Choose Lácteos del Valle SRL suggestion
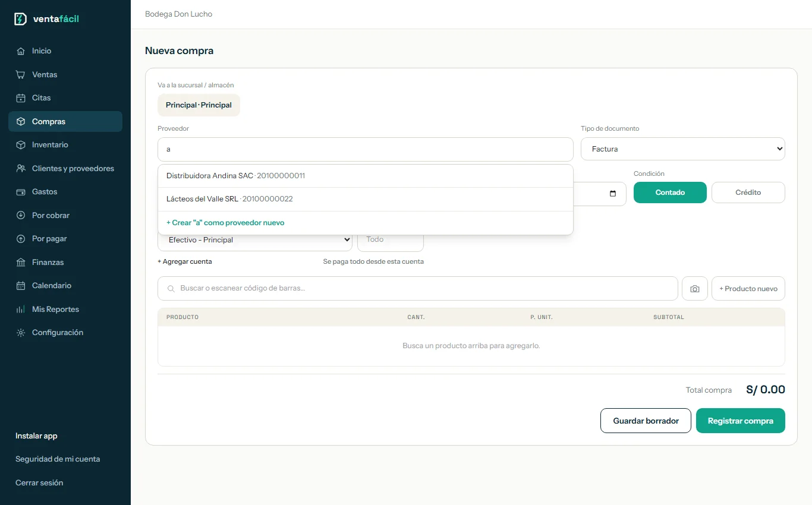The width and height of the screenshot is (812, 505). pyautogui.click(x=366, y=199)
